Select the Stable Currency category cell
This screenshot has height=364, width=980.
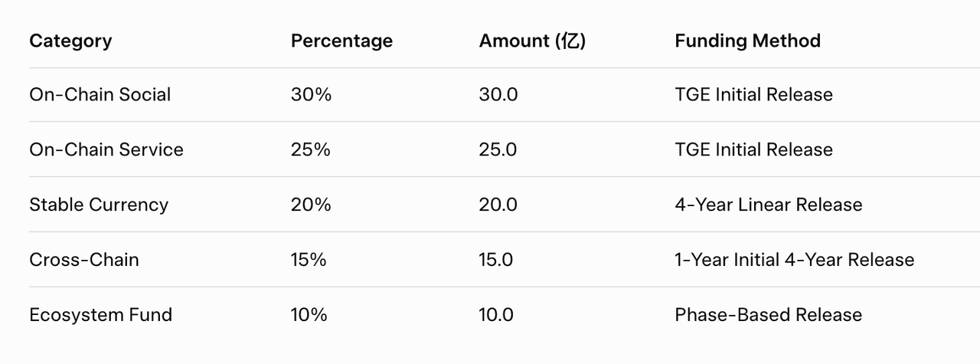point(99,205)
